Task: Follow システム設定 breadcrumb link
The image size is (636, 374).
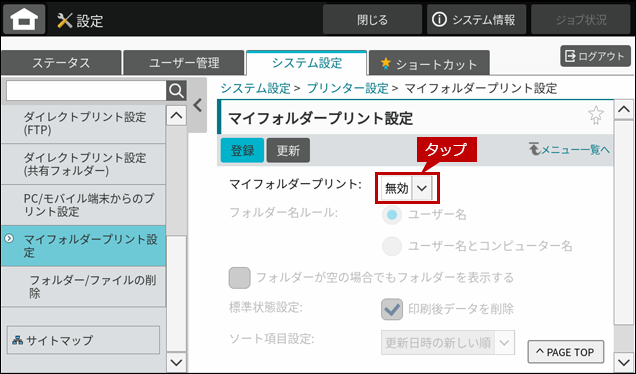Action: [256, 88]
